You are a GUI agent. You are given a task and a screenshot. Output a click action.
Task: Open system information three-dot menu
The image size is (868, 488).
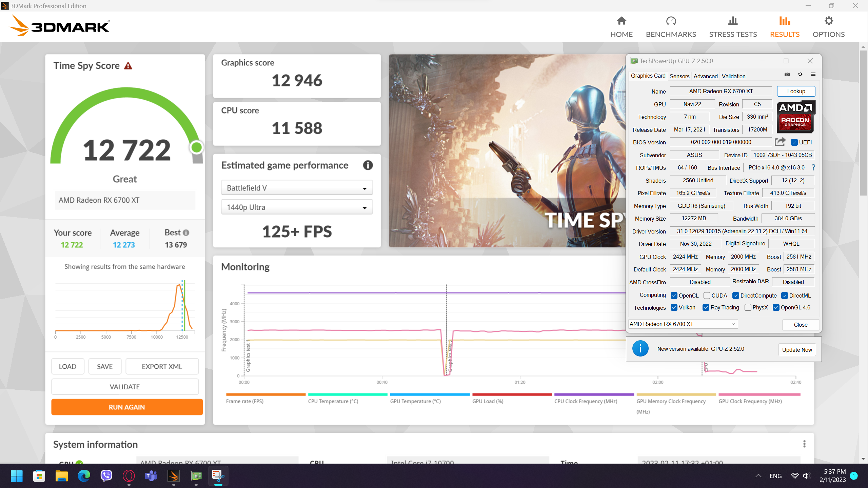pyautogui.click(x=804, y=444)
